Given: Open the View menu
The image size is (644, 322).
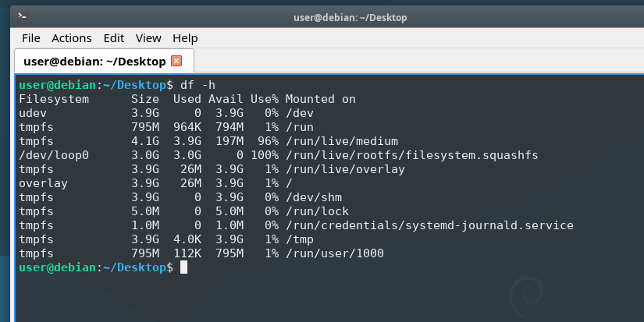Looking at the screenshot, I should 148,38.
